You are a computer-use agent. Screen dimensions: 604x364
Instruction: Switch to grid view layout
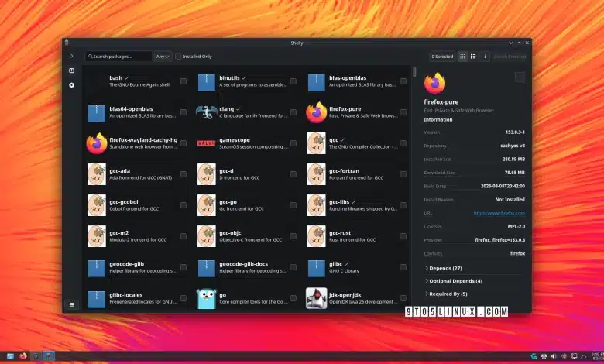click(x=462, y=57)
